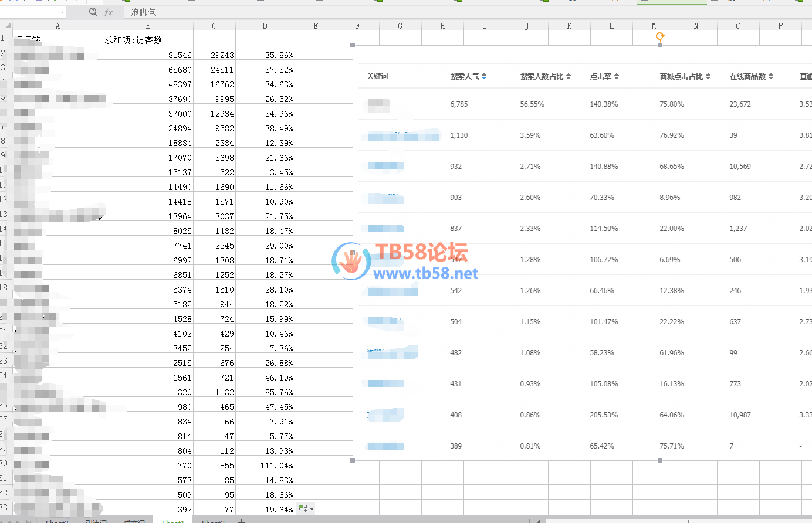Click the orange rotation handle above the image

pos(660,36)
